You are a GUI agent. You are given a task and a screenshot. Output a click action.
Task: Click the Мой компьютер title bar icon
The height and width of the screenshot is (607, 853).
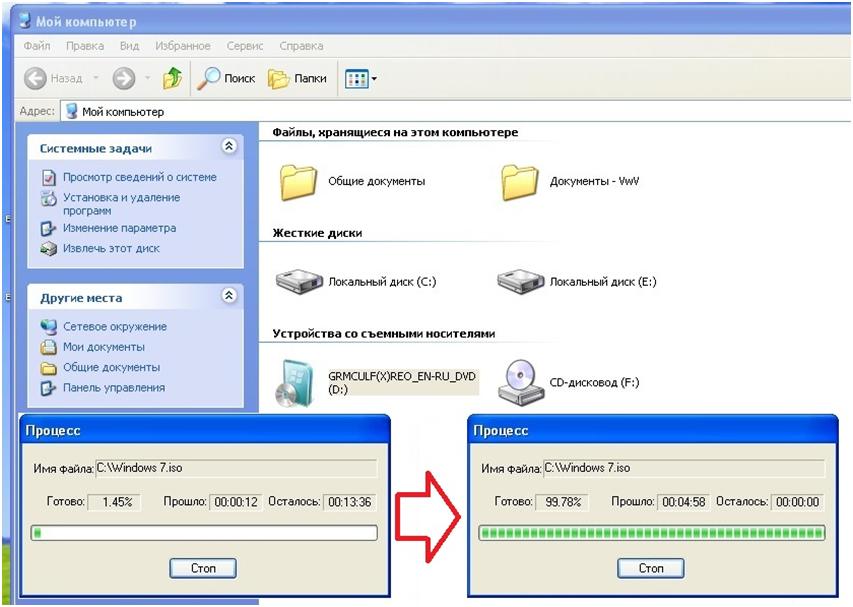24,21
